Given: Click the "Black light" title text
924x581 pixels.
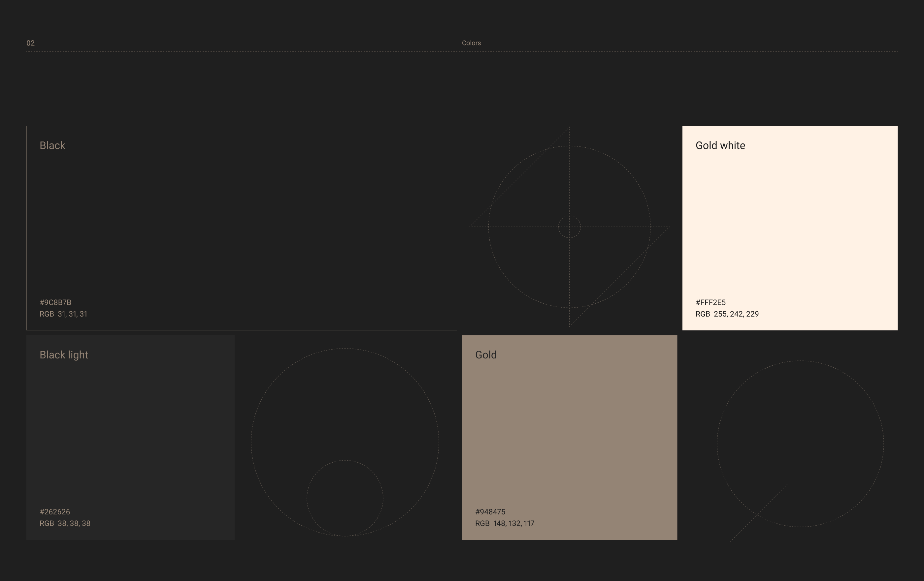Looking at the screenshot, I should (x=64, y=355).
